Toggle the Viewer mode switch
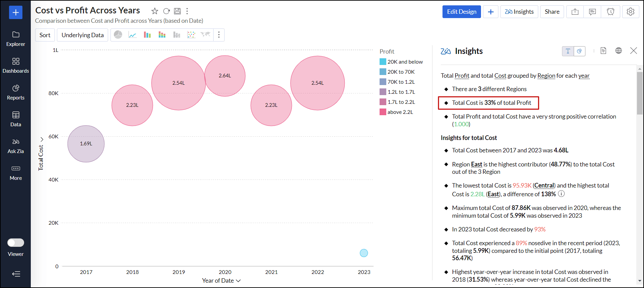This screenshot has height=288, width=644. 16,242
